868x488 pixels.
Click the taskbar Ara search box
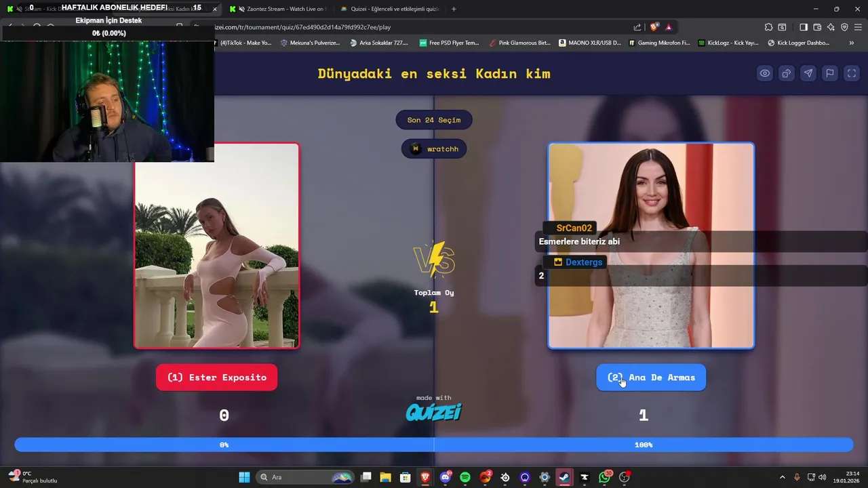pos(305,477)
